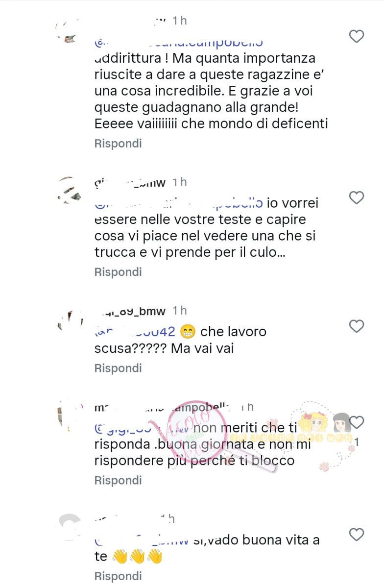Tap Rispondi under the 'mondo di deficenti' comment
The image size is (384, 588).
point(118,144)
